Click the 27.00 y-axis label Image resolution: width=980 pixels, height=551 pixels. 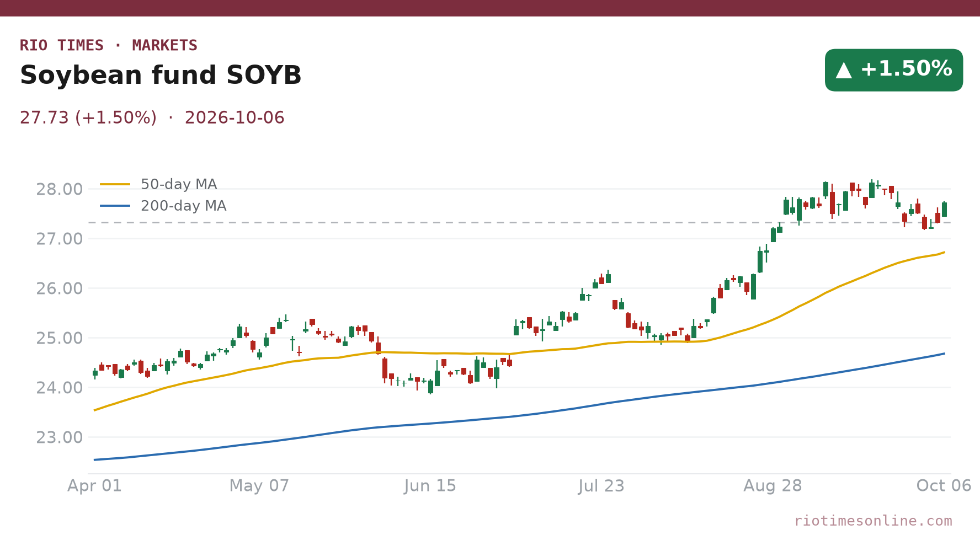click(x=60, y=239)
